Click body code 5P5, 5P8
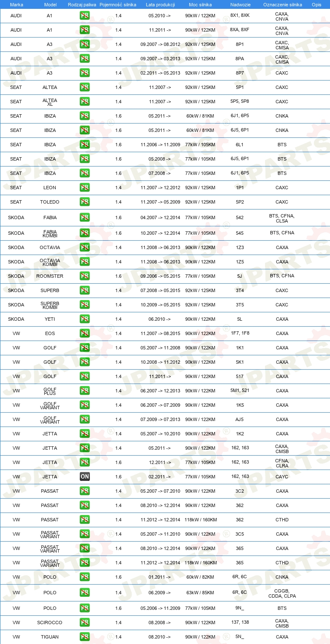 (x=240, y=102)
